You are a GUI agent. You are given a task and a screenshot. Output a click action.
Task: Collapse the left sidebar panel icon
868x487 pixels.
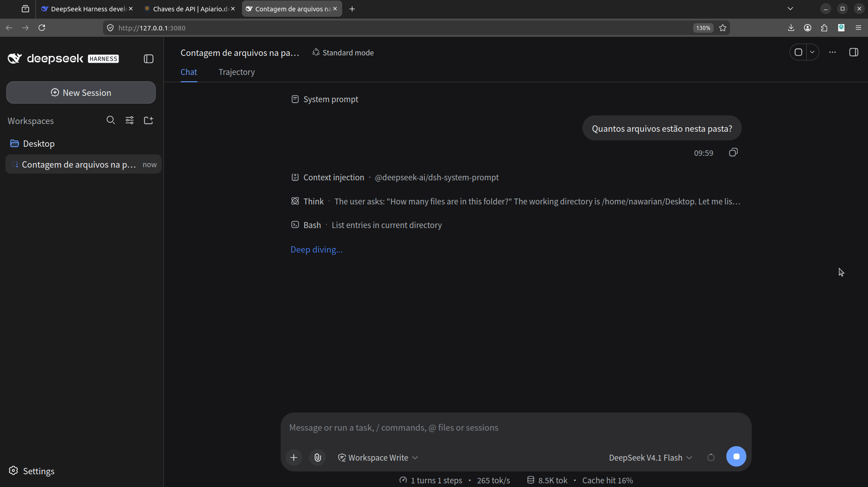pyautogui.click(x=148, y=59)
